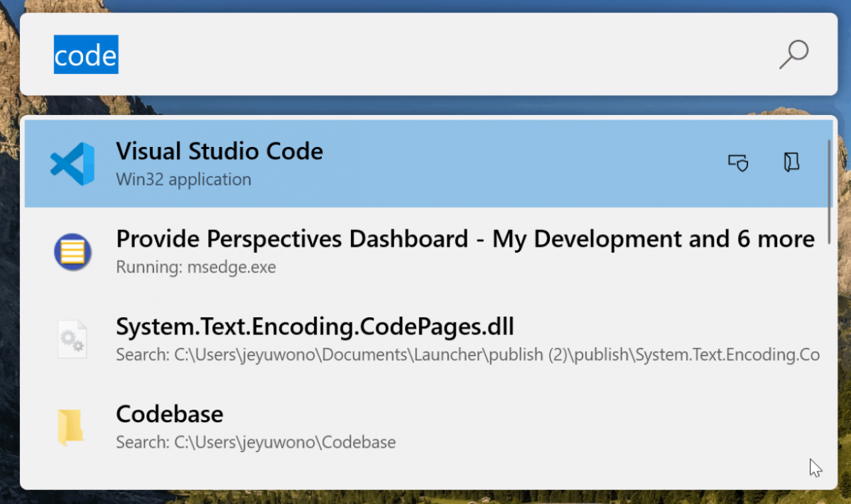Click the Codebase path 'C:\Users\jeyuwono\Codebase'
The image size is (851, 504).
pos(285,442)
